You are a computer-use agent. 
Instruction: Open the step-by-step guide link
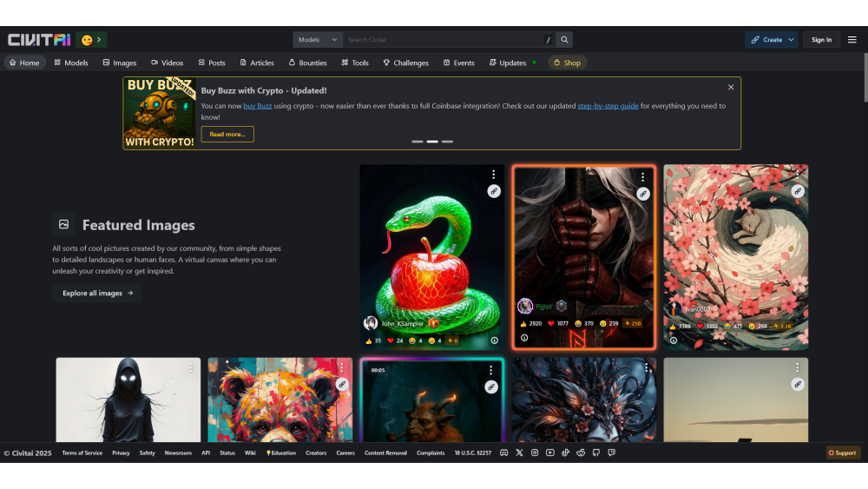pos(608,106)
